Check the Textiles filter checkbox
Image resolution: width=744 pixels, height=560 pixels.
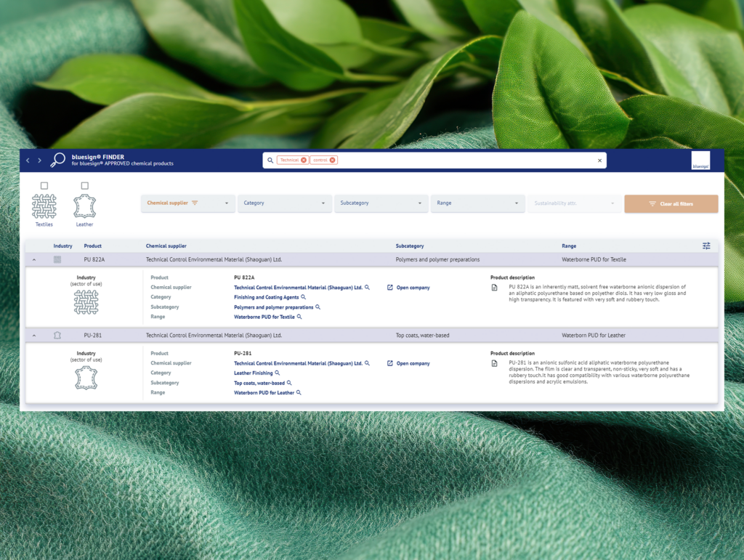click(44, 185)
